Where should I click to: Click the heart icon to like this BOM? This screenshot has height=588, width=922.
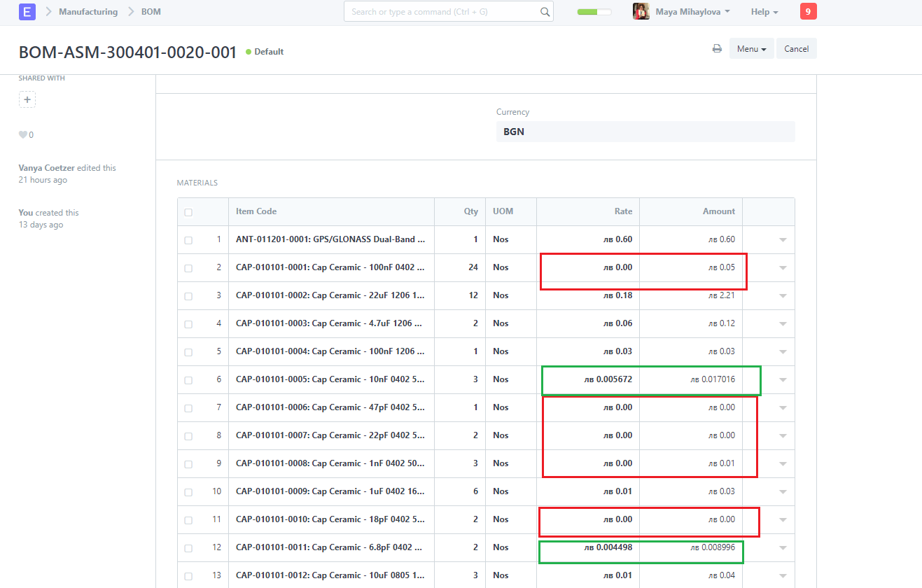(22, 134)
